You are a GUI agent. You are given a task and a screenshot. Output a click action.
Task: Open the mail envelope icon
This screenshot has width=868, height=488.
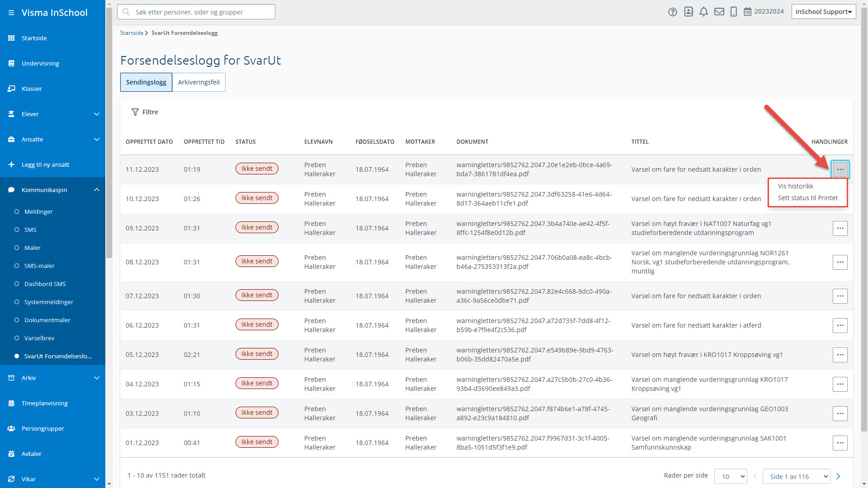(x=719, y=12)
